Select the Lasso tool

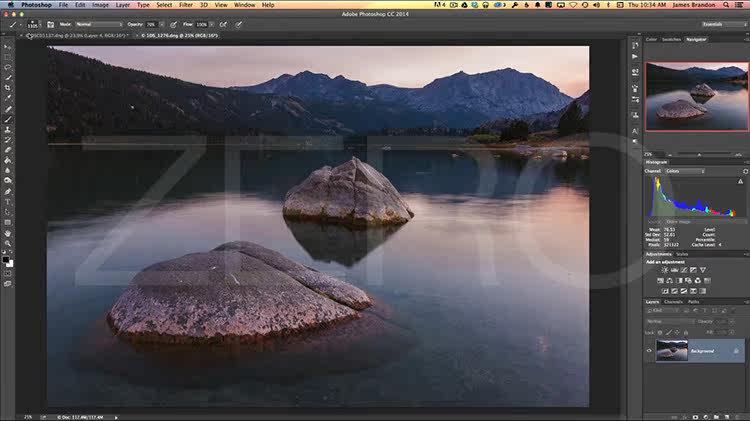tap(8, 67)
